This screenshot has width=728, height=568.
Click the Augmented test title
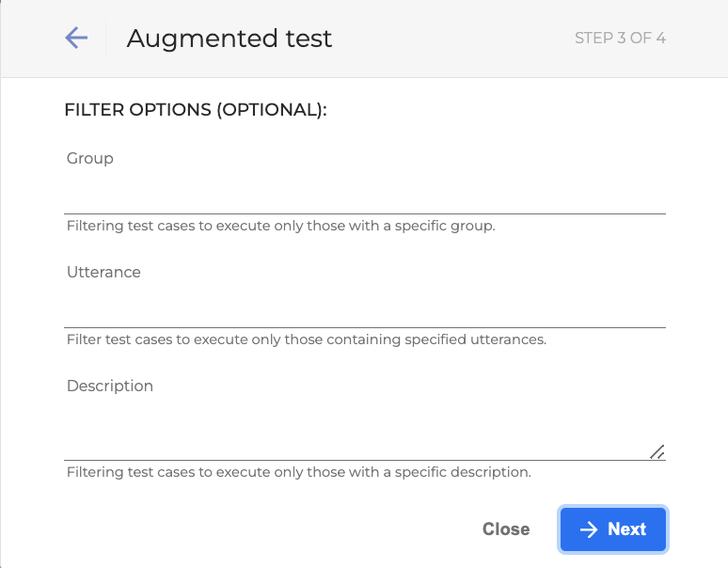(229, 39)
